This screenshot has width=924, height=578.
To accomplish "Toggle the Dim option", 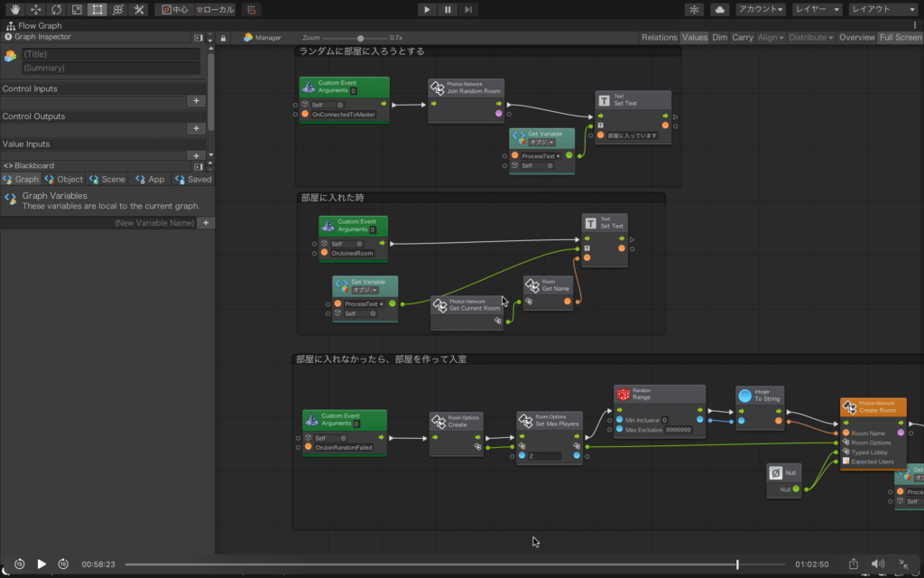I will 719,37.
